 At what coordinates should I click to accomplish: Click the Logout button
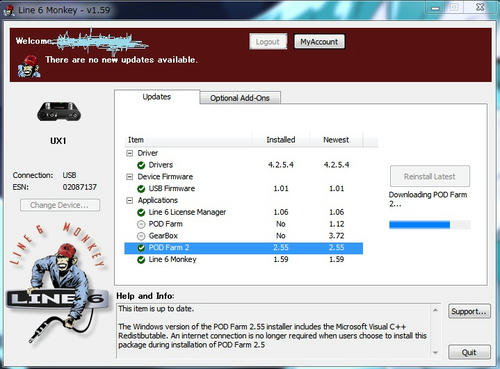268,42
